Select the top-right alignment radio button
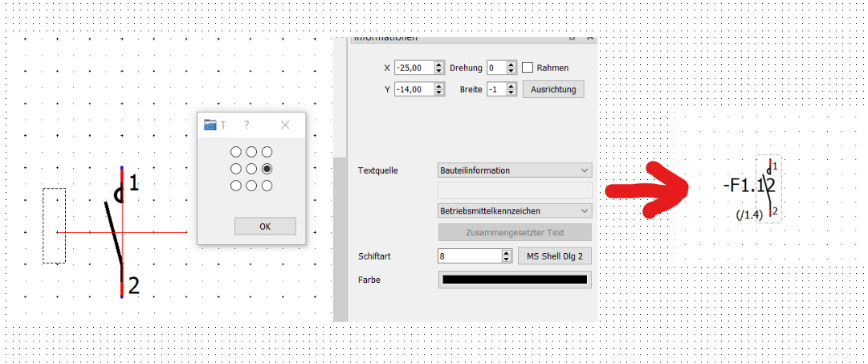Screen dimensions: 868x364 [267, 152]
